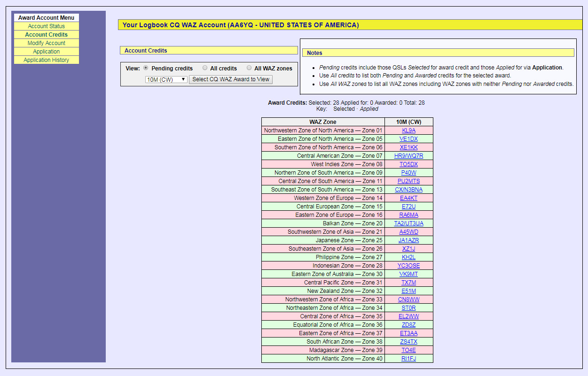Choose the All WAZ zones radio option
Viewport: 588px width, 376px height.
(249, 68)
